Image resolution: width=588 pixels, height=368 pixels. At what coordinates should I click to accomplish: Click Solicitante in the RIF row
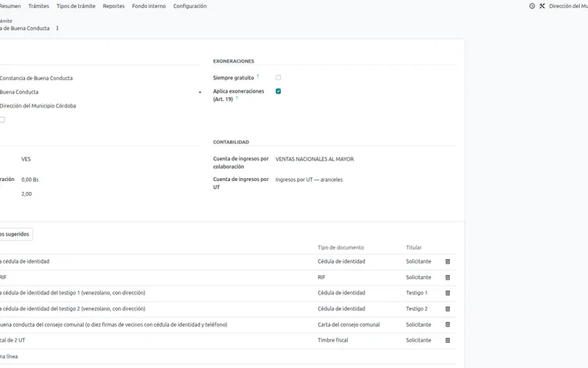point(418,277)
